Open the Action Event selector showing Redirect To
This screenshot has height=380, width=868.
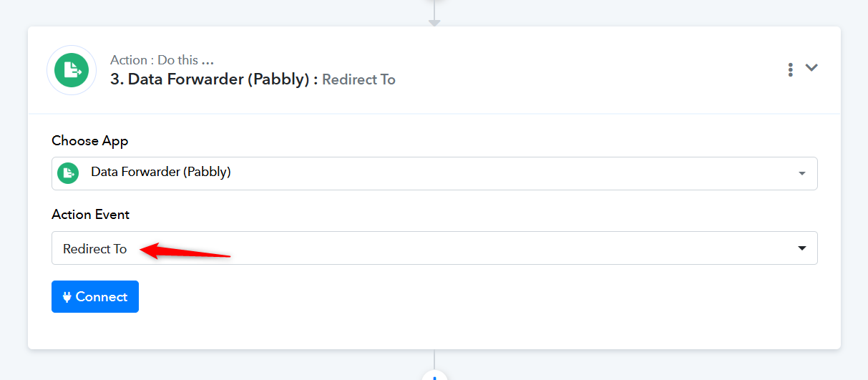point(434,248)
